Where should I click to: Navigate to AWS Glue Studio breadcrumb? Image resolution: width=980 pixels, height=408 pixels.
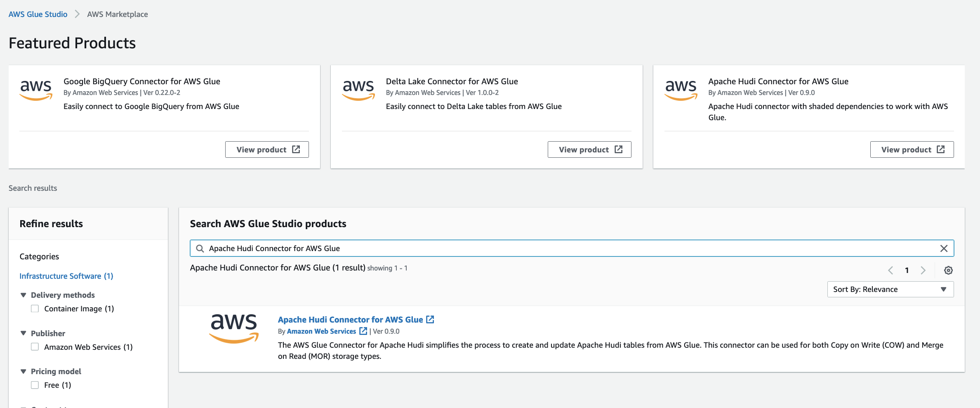[38, 14]
